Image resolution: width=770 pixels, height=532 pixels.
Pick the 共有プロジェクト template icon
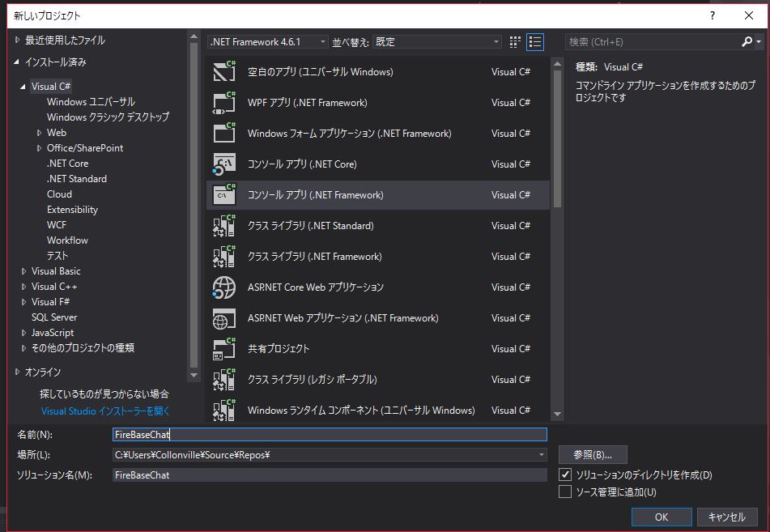pos(224,349)
